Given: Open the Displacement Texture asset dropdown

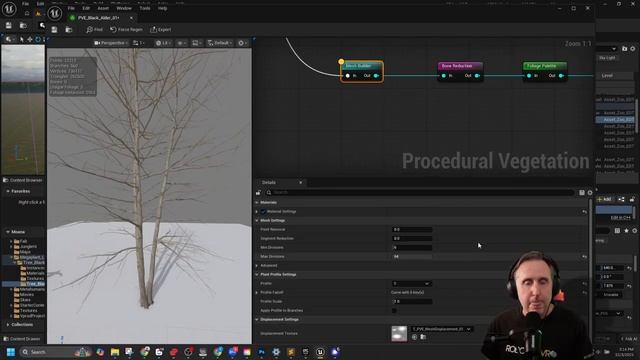Looking at the screenshot, I should coord(442,329).
